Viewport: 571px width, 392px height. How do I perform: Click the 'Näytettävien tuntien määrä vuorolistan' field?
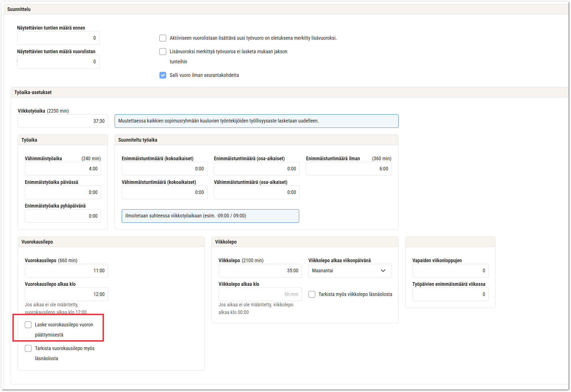point(58,62)
